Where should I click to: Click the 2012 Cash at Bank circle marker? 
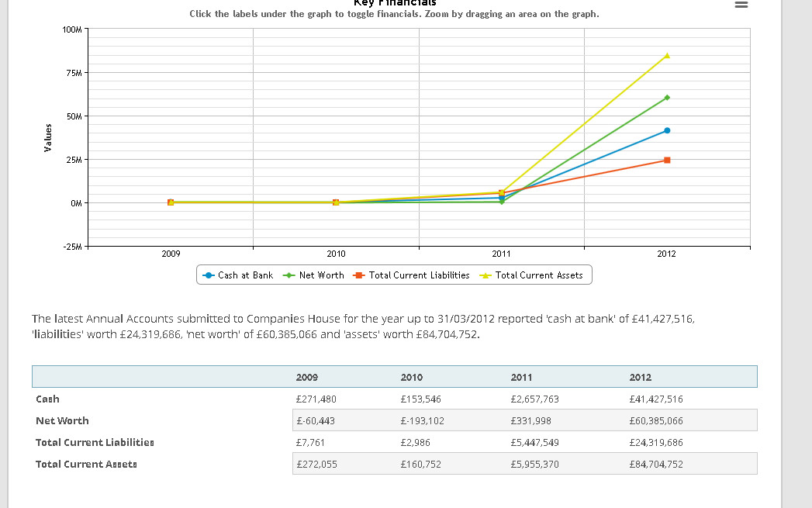point(667,130)
